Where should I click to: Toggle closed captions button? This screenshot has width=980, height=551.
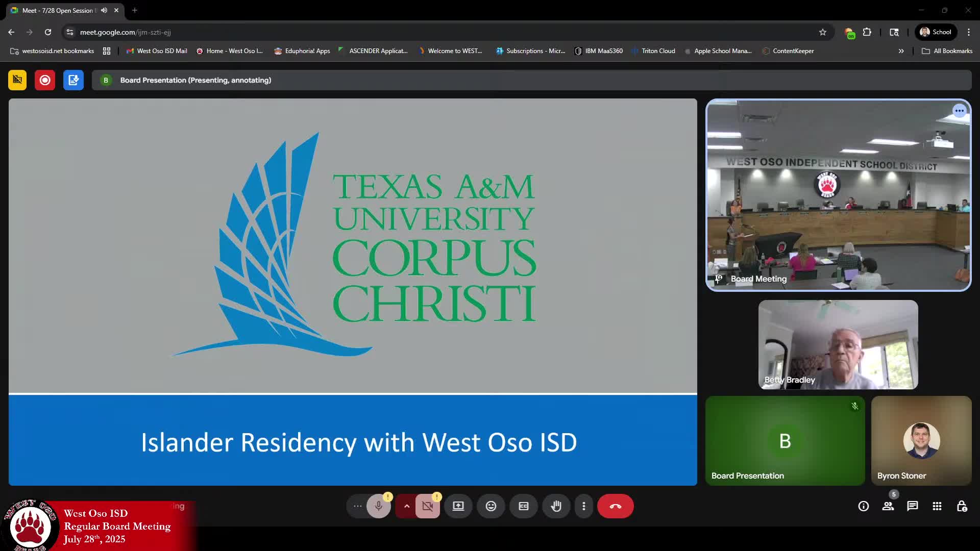click(x=524, y=506)
